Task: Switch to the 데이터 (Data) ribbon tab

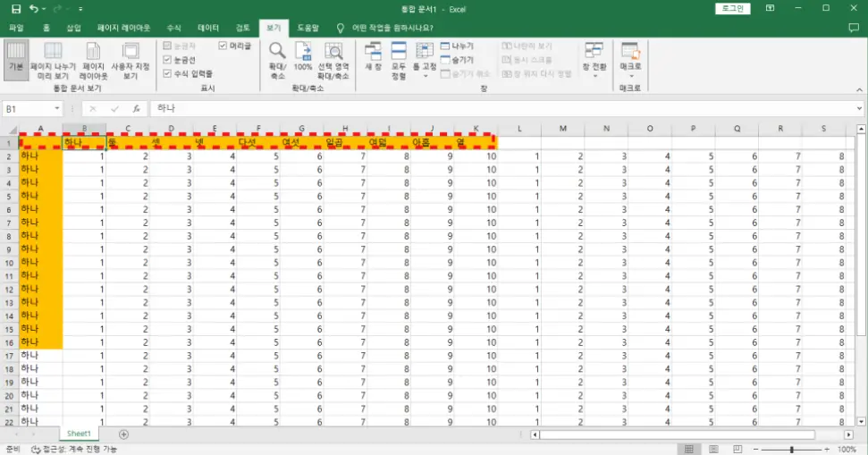Action: (x=207, y=28)
